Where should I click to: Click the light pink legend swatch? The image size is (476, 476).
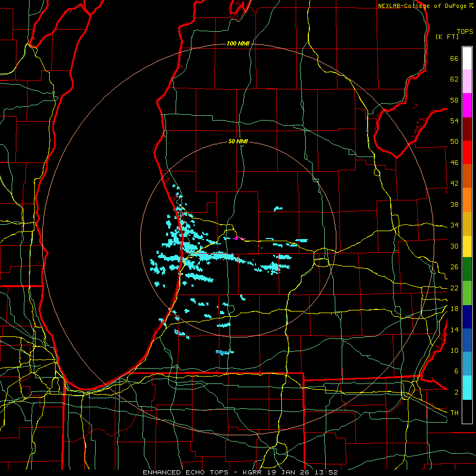coord(467,81)
